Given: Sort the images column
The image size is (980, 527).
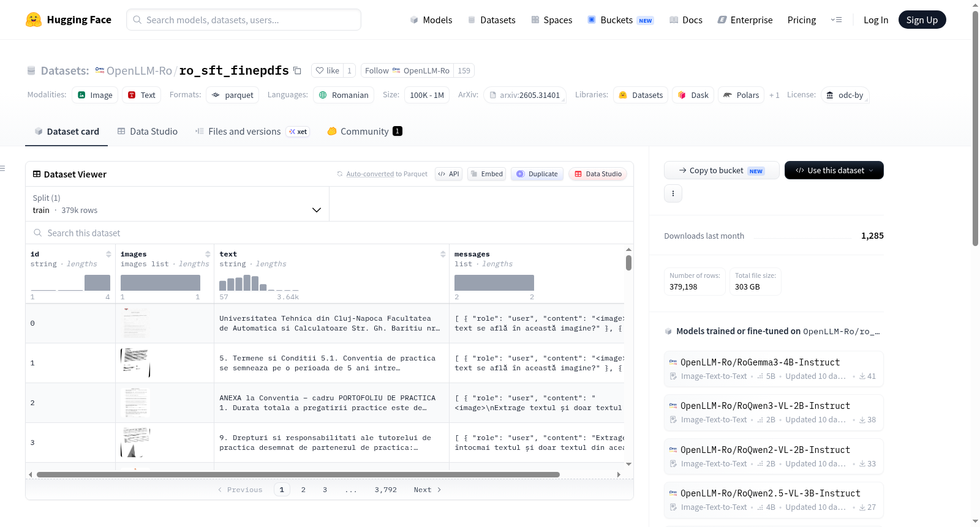Looking at the screenshot, I should point(208,254).
